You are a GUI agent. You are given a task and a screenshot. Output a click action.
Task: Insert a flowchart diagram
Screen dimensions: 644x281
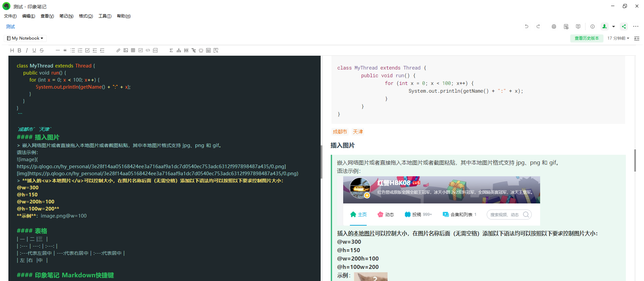(194, 50)
